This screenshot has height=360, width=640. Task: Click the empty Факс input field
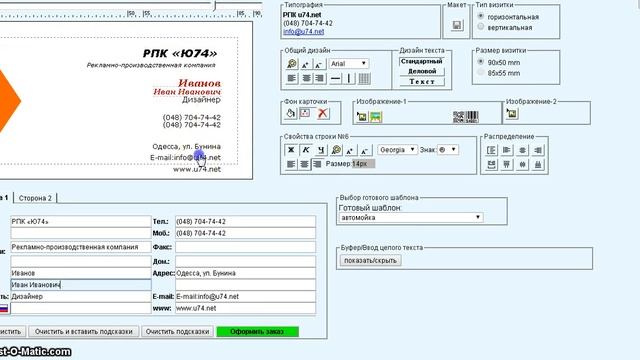coord(245,247)
